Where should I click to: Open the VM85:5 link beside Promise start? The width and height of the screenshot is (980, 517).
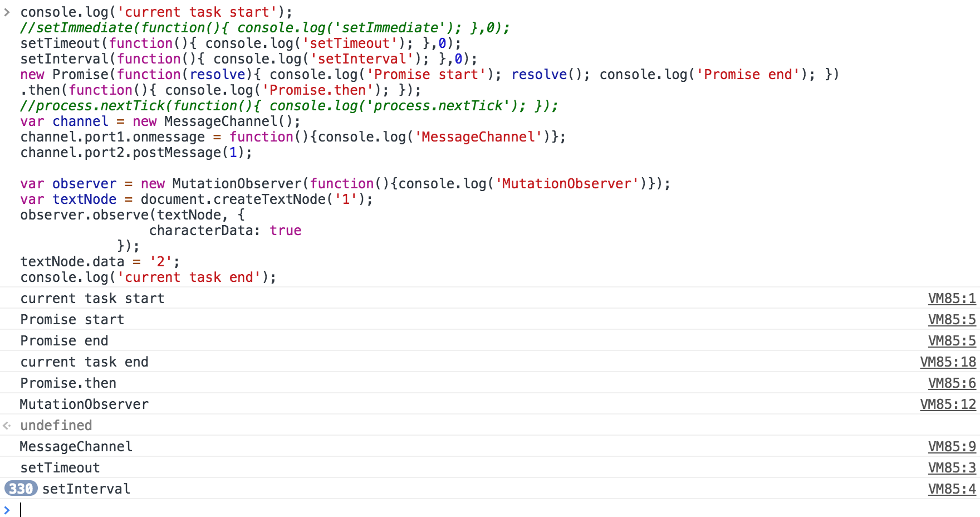[952, 320]
